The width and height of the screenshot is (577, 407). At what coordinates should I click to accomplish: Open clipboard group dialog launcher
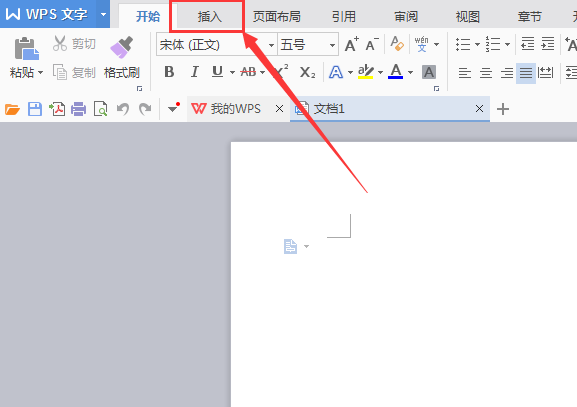[139, 89]
